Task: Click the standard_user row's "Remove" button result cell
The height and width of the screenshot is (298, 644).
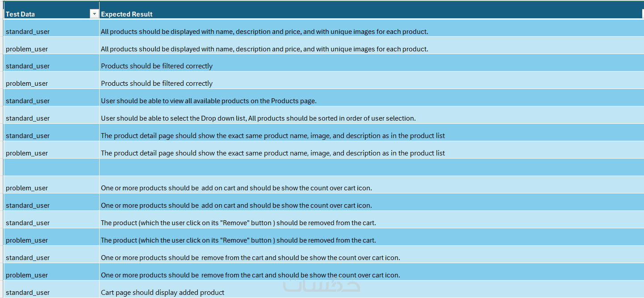Action: click(x=238, y=223)
